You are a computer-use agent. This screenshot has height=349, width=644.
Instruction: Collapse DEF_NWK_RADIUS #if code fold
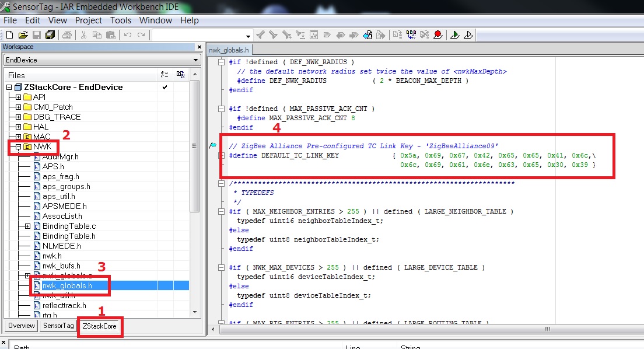pos(222,62)
